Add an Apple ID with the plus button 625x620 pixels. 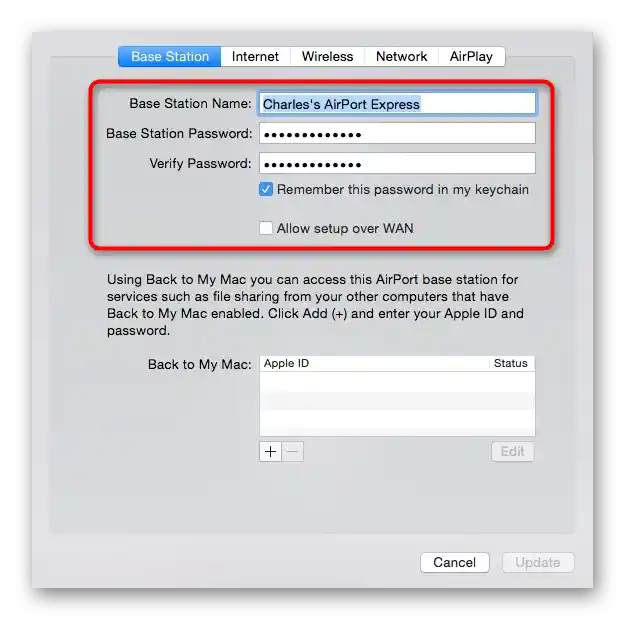271,451
